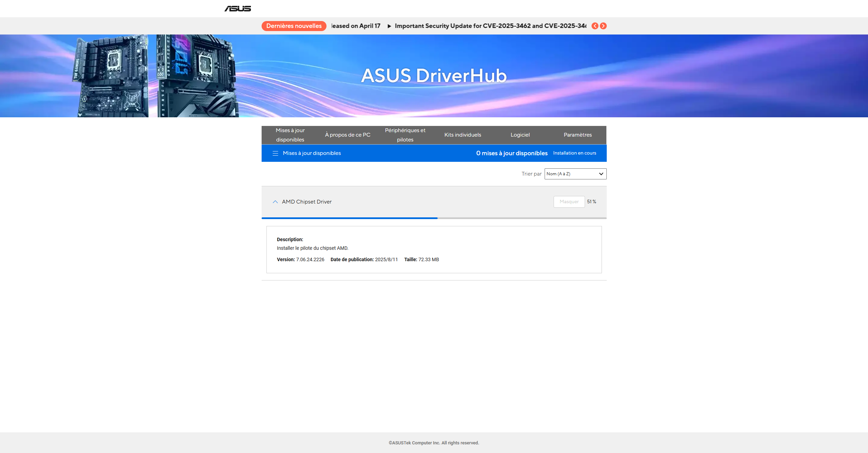
Task: Click the Masquer button
Action: coord(569,202)
